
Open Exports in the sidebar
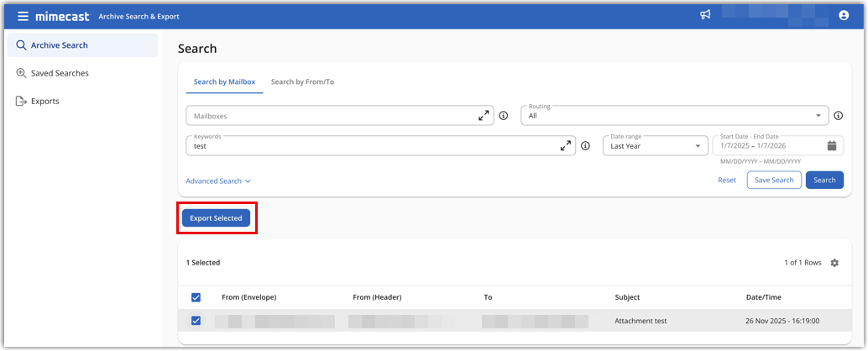(x=44, y=101)
